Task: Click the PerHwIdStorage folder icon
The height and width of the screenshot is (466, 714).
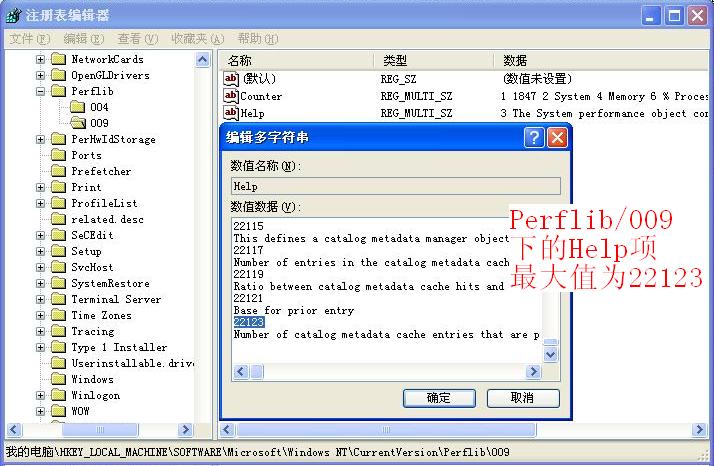Action: [59, 139]
